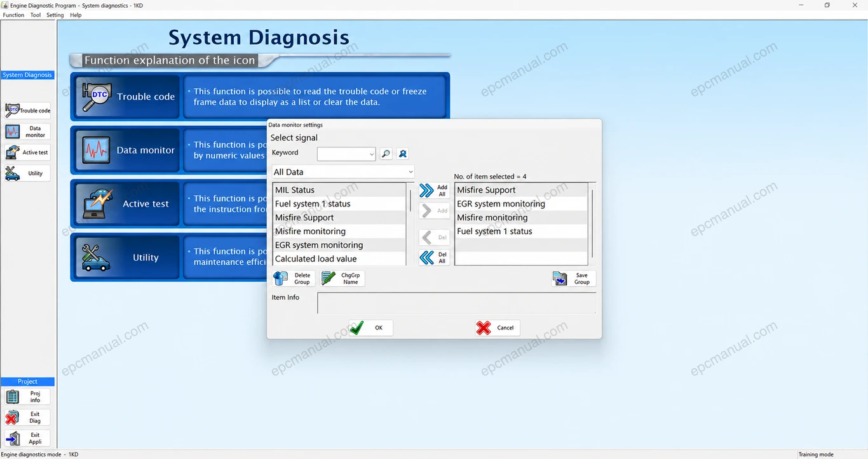
Task: Select EGR system monitoring in selected items list
Action: [x=521, y=204]
